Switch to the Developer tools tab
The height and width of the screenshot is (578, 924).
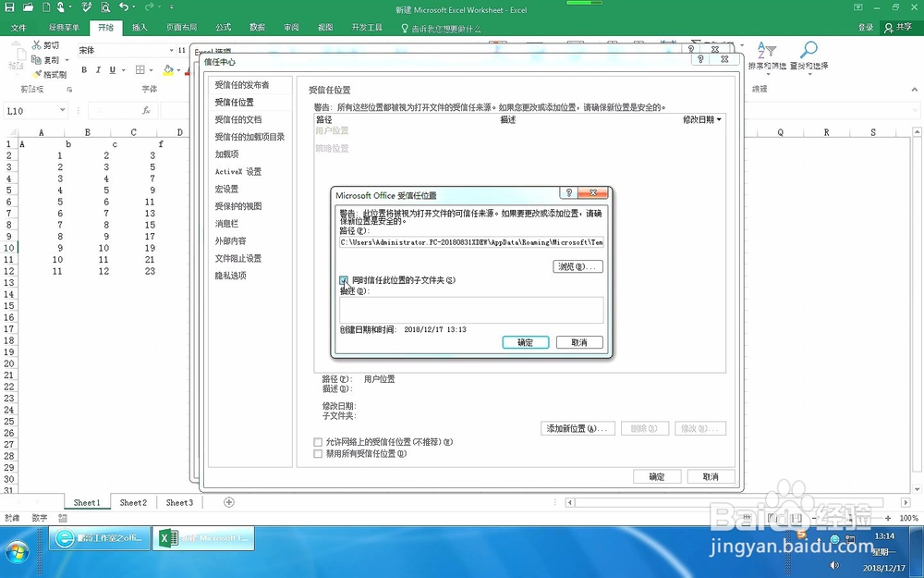click(367, 27)
